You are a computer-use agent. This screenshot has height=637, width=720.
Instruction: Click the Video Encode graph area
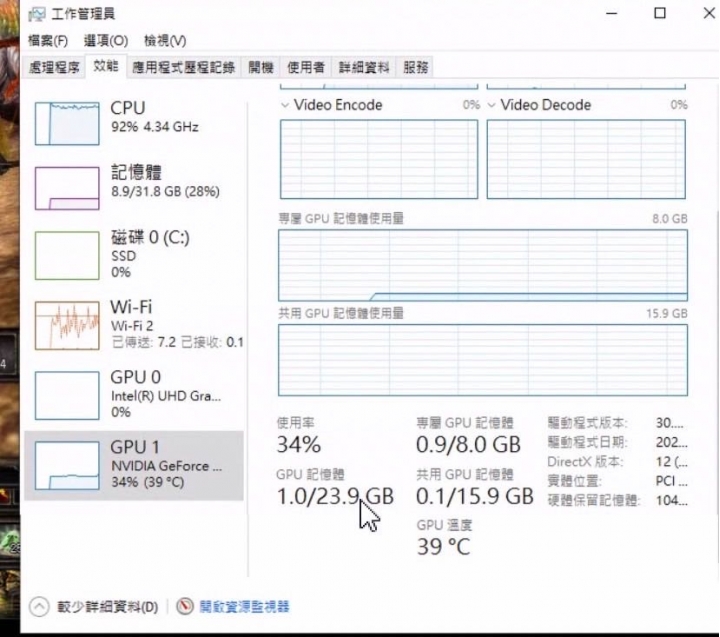tap(379, 159)
